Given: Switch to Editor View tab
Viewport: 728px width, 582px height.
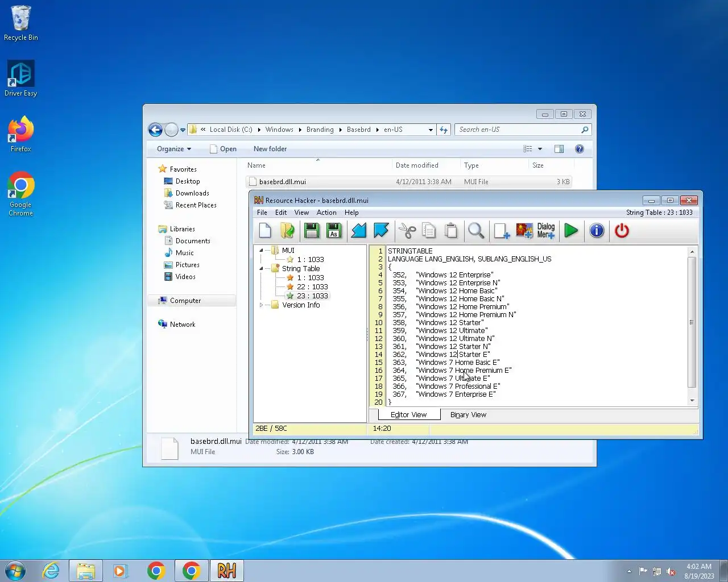Looking at the screenshot, I should [x=408, y=415].
